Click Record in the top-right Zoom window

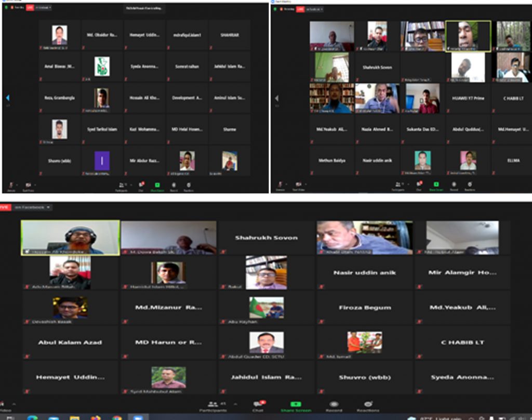point(454,186)
